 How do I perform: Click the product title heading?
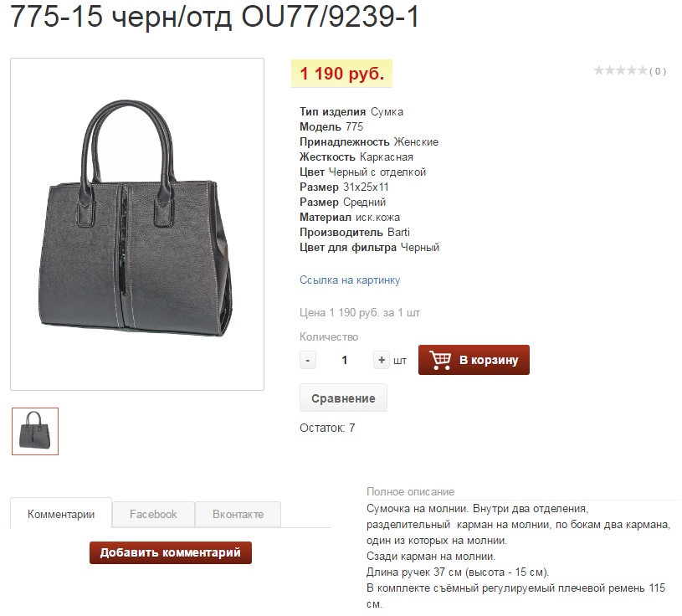click(x=214, y=17)
